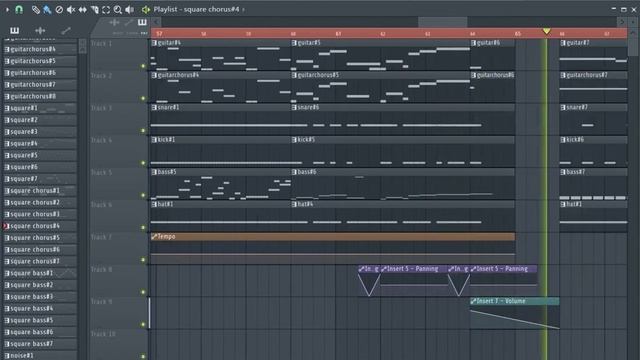Select noise#1 in the picker list
The height and width of the screenshot is (360, 640).
tap(40, 356)
